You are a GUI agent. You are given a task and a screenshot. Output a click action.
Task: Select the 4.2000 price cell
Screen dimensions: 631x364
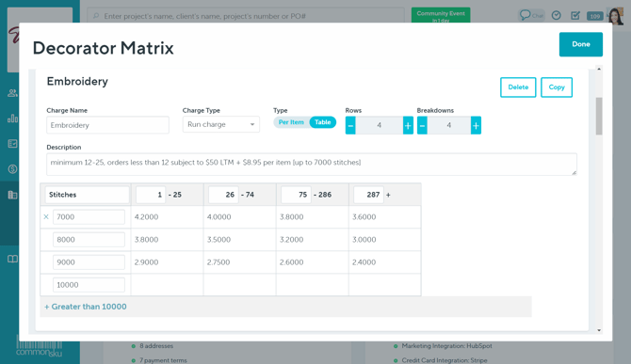(x=167, y=217)
